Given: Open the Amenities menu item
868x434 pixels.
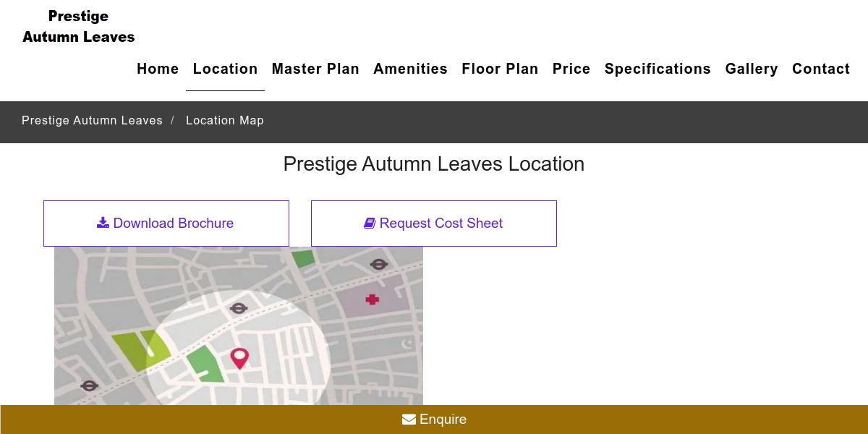Looking at the screenshot, I should click(x=410, y=69).
